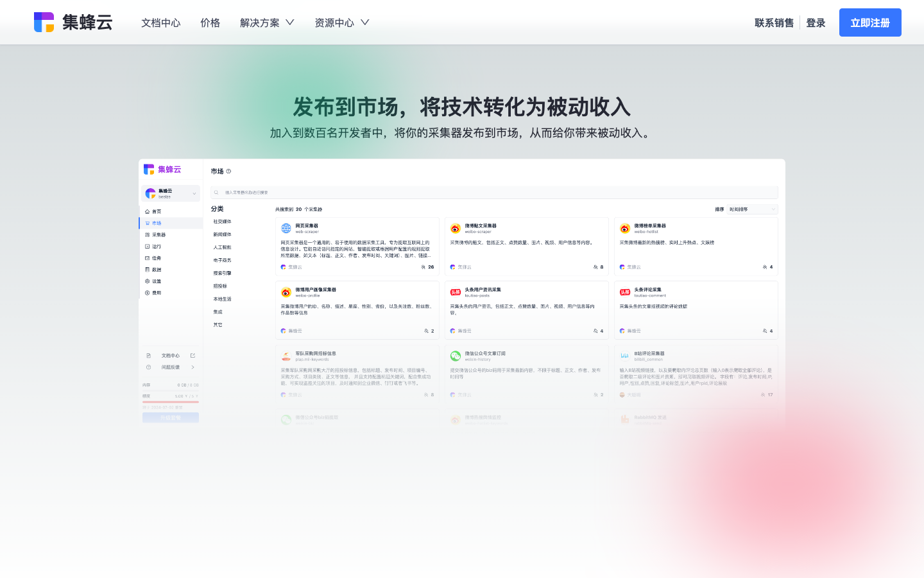Click the Bilibili icon of B站评论采集器
924x578 pixels.
625,356
